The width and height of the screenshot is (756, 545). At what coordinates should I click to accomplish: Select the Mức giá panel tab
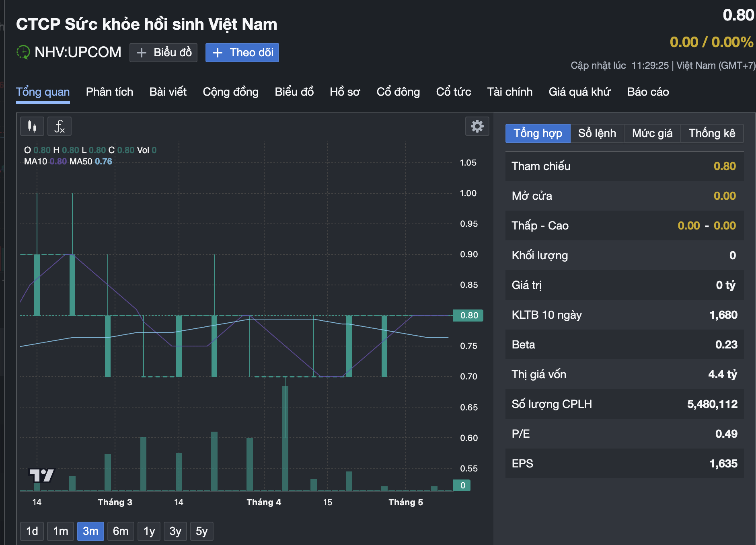pyautogui.click(x=652, y=133)
